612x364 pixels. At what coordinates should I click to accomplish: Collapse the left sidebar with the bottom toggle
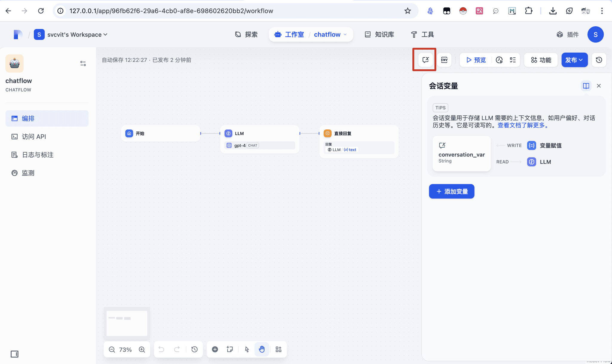coord(14,354)
